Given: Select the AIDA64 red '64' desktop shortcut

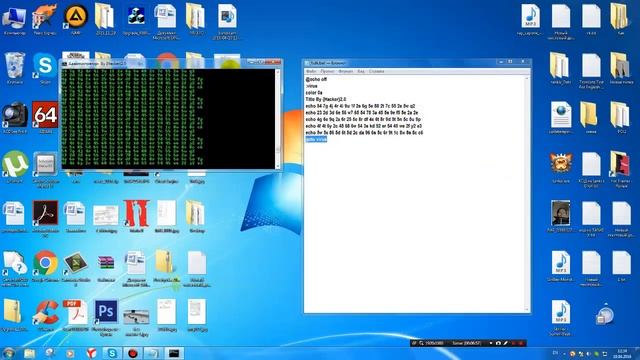Looking at the screenshot, I should coord(45,118).
